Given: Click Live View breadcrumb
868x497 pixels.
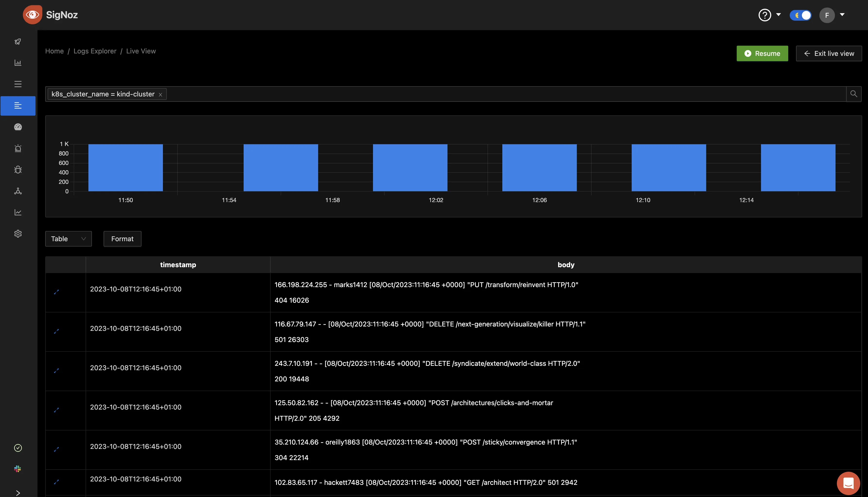Looking at the screenshot, I should click(x=141, y=51).
